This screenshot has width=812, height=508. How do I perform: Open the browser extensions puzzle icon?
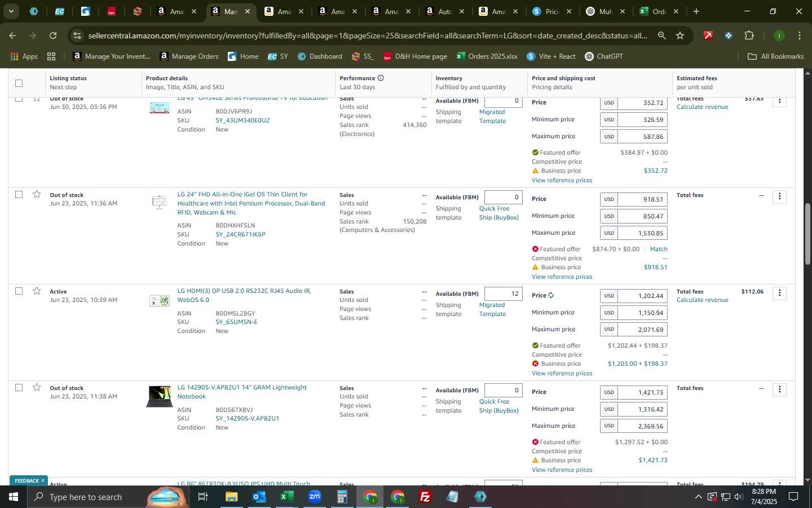pos(749,36)
